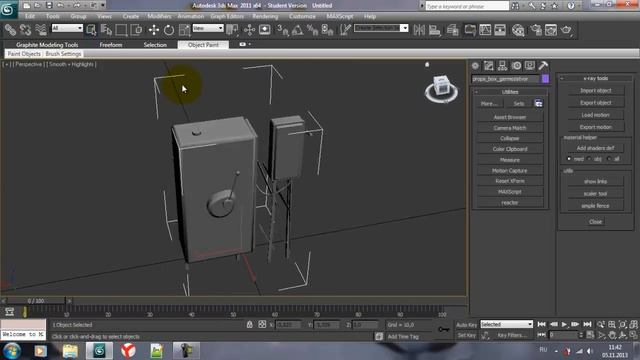Click the object color swatch beside object name

tap(545, 79)
